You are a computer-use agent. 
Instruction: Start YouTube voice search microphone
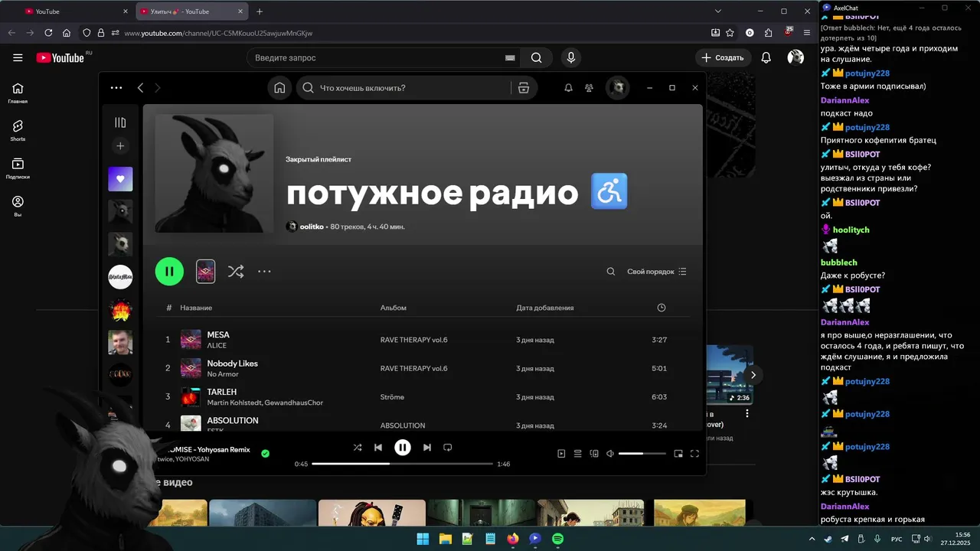point(570,58)
